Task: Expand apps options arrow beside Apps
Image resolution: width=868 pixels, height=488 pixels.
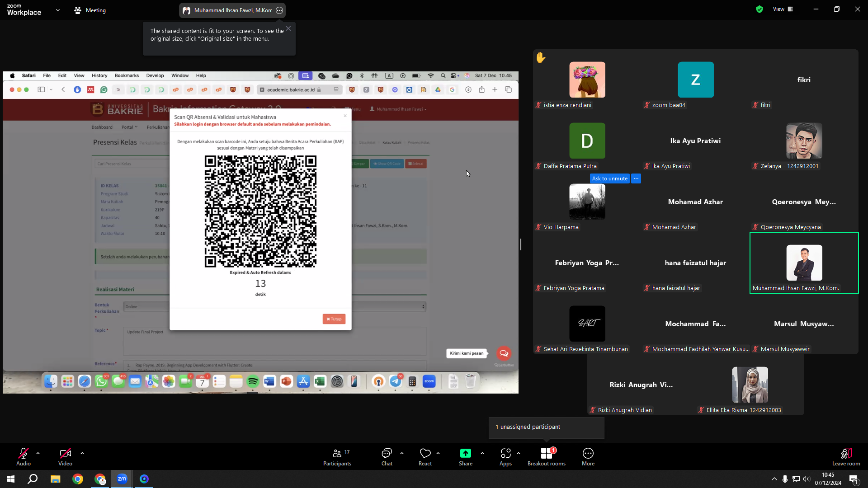Action: pyautogui.click(x=519, y=453)
